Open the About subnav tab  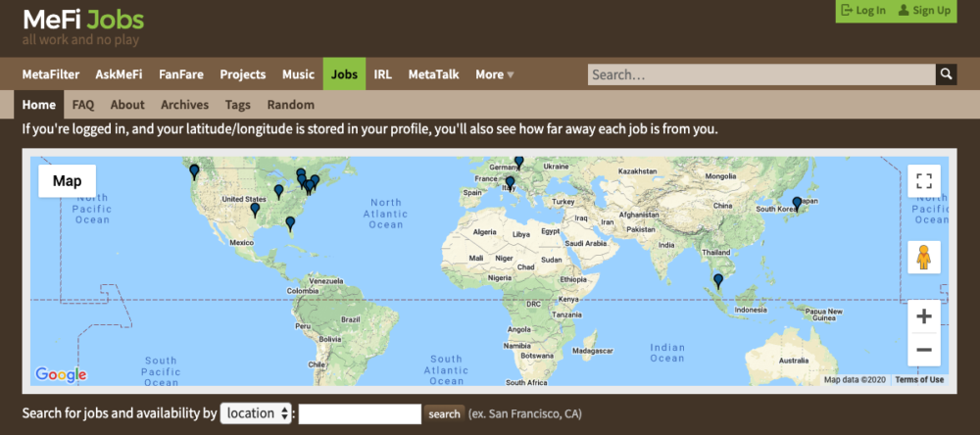(127, 105)
